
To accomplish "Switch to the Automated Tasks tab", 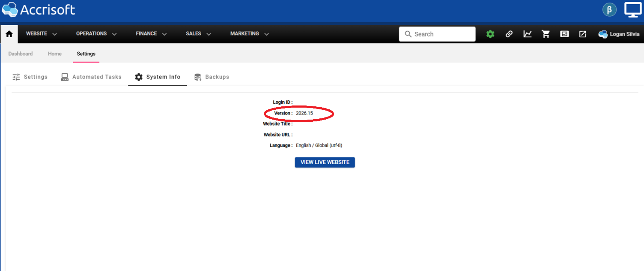I will click(x=91, y=77).
